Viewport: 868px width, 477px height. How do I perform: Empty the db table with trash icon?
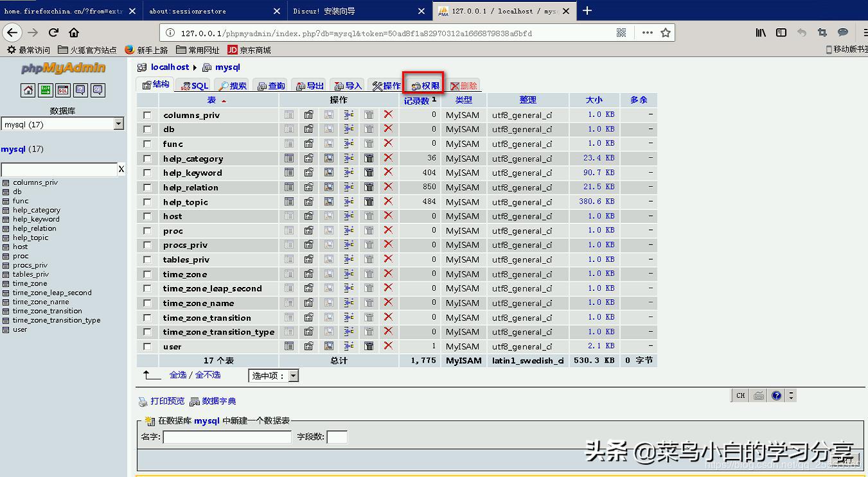tap(368, 128)
